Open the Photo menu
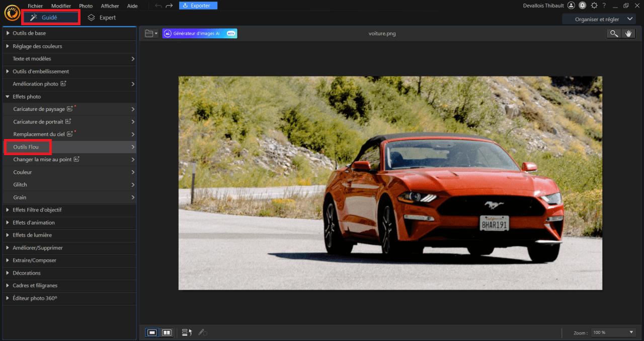 (x=86, y=6)
